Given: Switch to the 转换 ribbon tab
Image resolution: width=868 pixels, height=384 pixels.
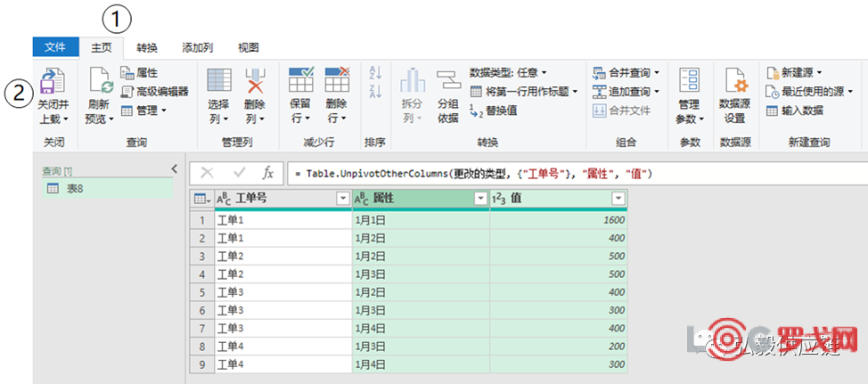Looking at the screenshot, I should (147, 47).
